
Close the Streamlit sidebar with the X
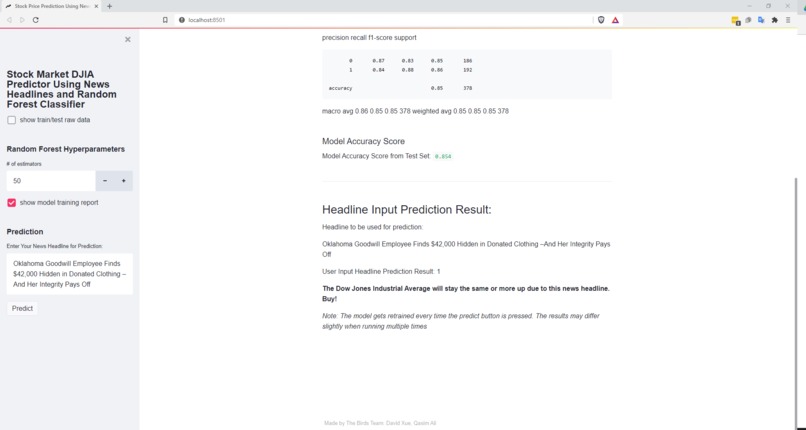pos(127,40)
